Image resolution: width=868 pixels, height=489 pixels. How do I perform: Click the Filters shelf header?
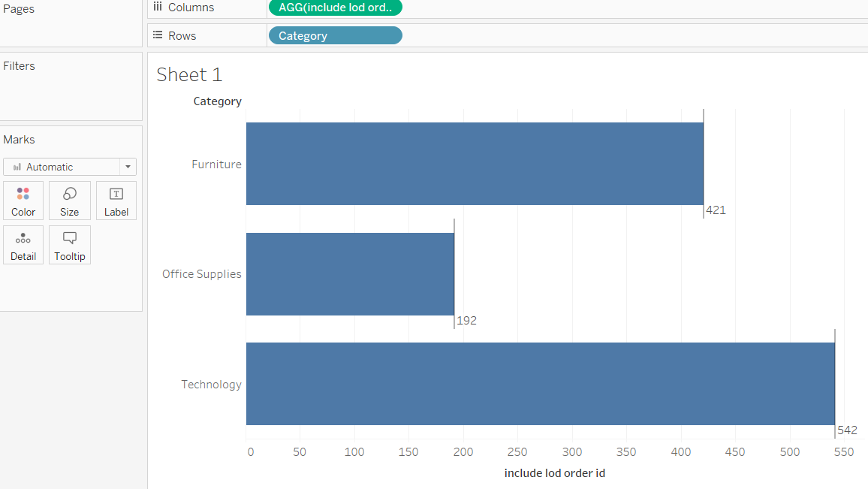click(x=19, y=66)
